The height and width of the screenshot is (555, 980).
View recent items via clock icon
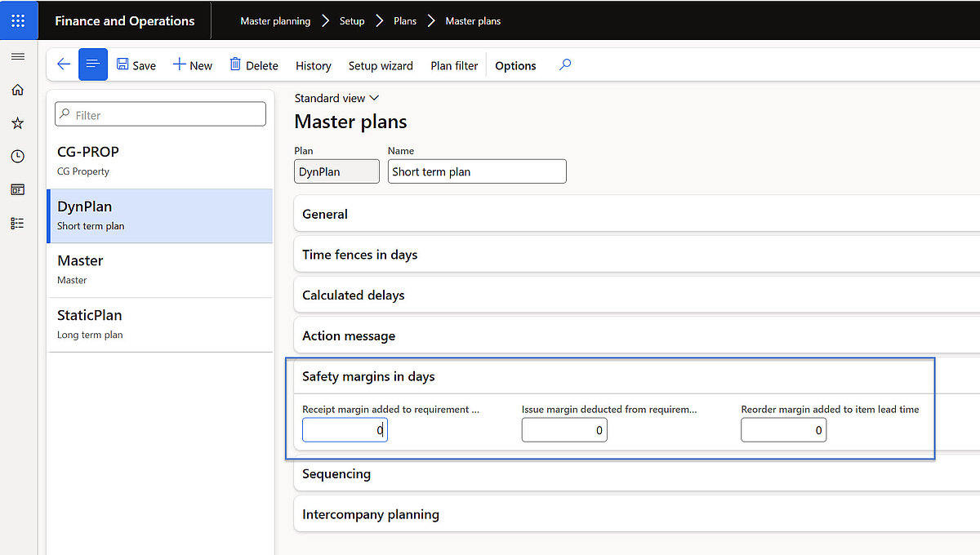pos(18,156)
